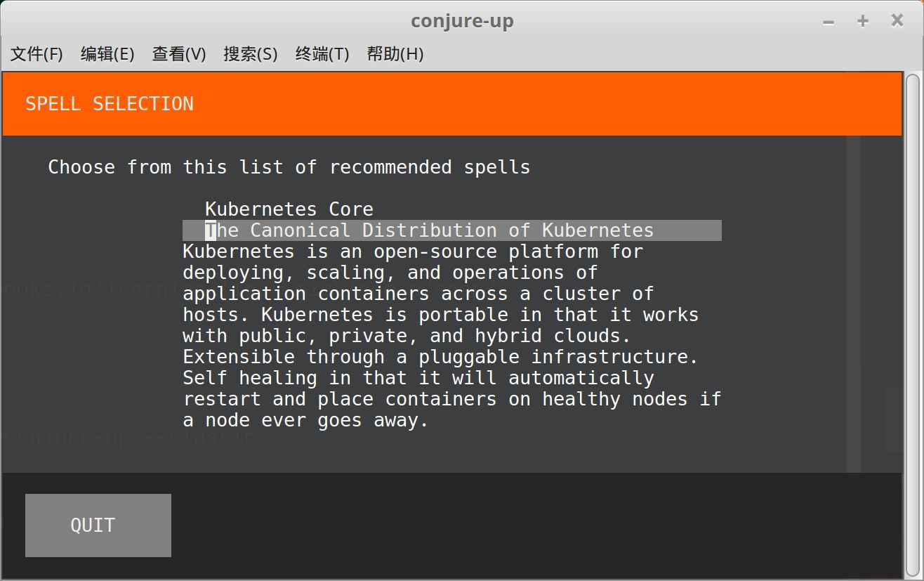Maximize the conjure-up window

(x=863, y=22)
